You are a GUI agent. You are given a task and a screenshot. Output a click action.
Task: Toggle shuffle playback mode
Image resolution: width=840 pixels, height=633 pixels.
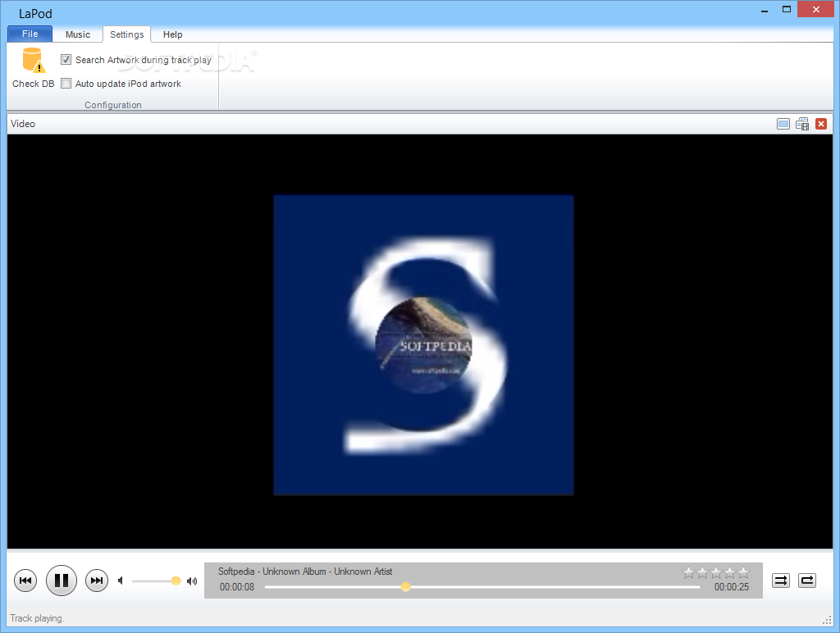click(x=781, y=581)
